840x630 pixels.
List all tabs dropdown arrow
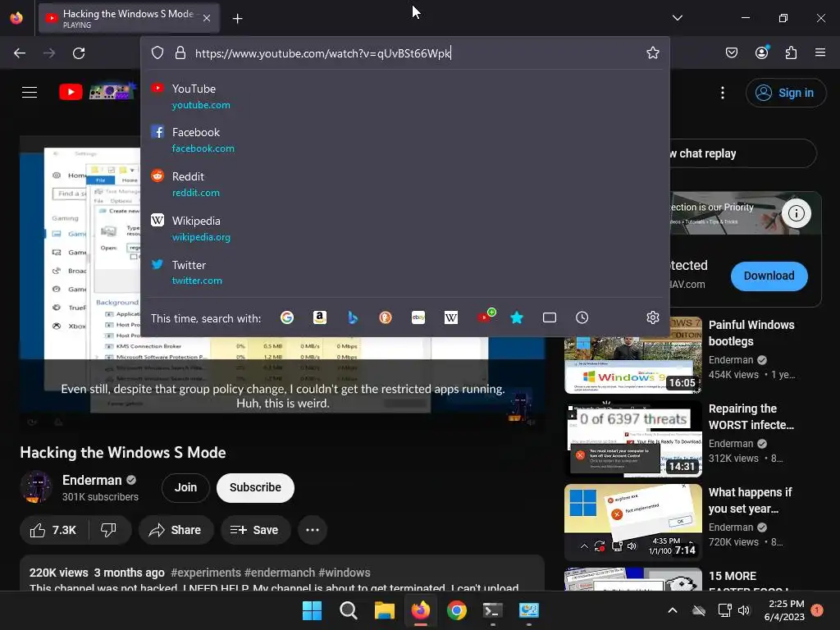pyautogui.click(x=678, y=18)
